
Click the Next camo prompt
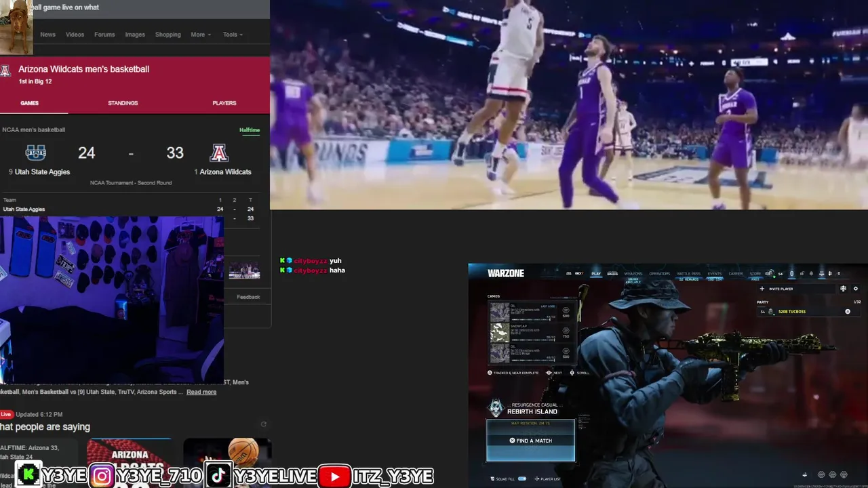pos(555,373)
